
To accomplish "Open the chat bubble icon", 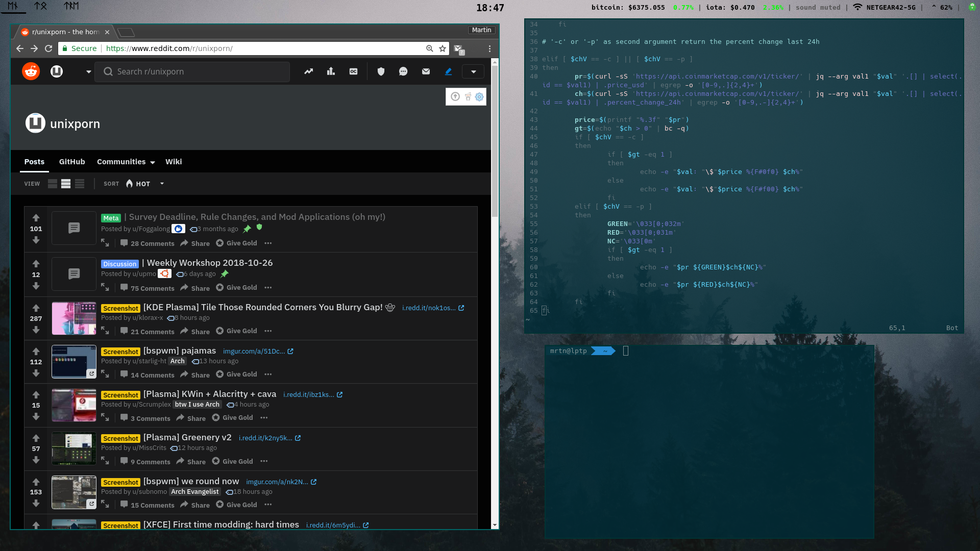I will click(x=403, y=71).
